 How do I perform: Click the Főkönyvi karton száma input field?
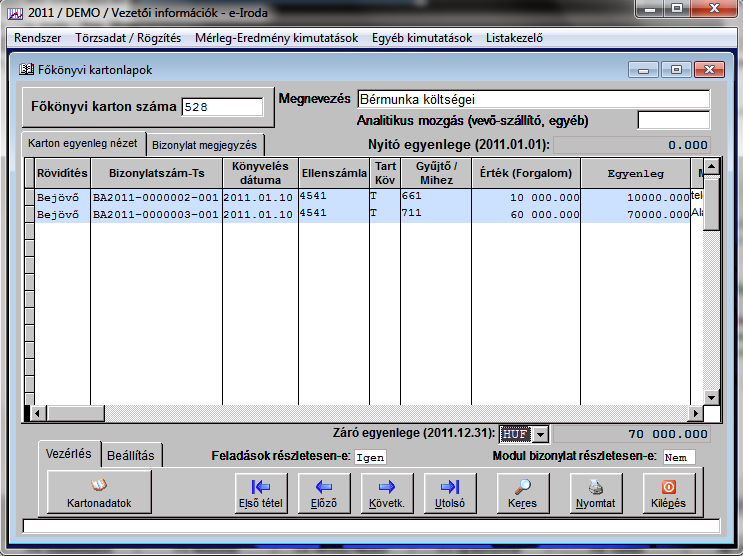point(222,106)
